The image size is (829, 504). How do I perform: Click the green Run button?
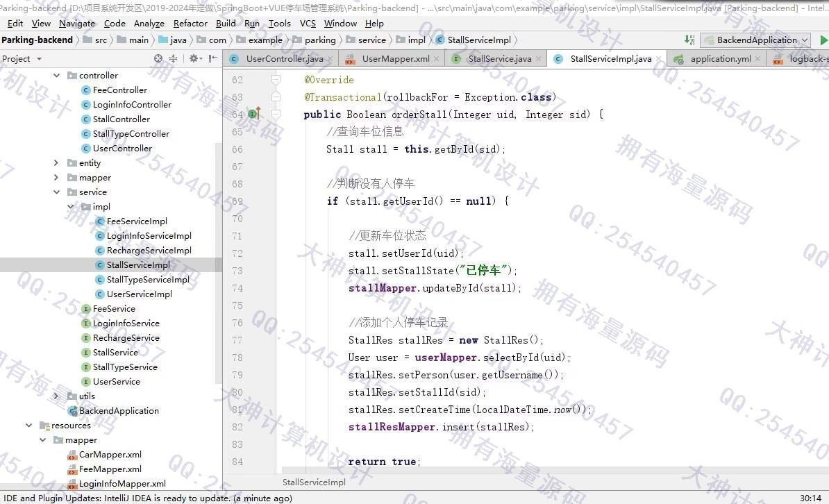(x=823, y=40)
